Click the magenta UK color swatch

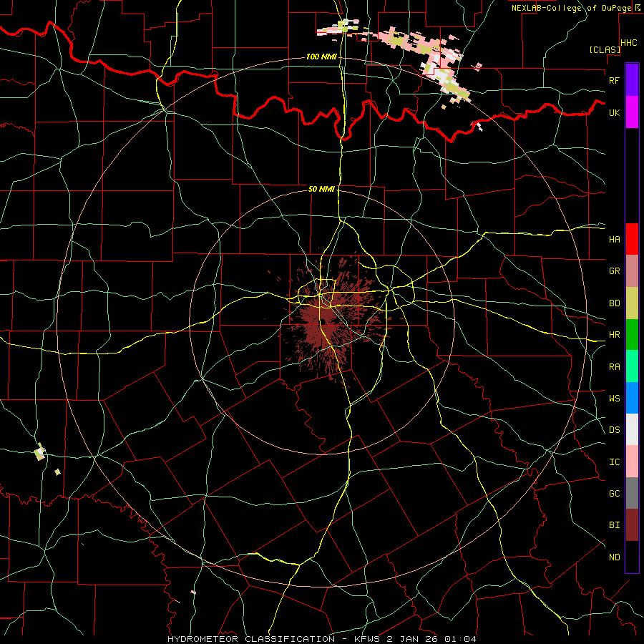632,112
